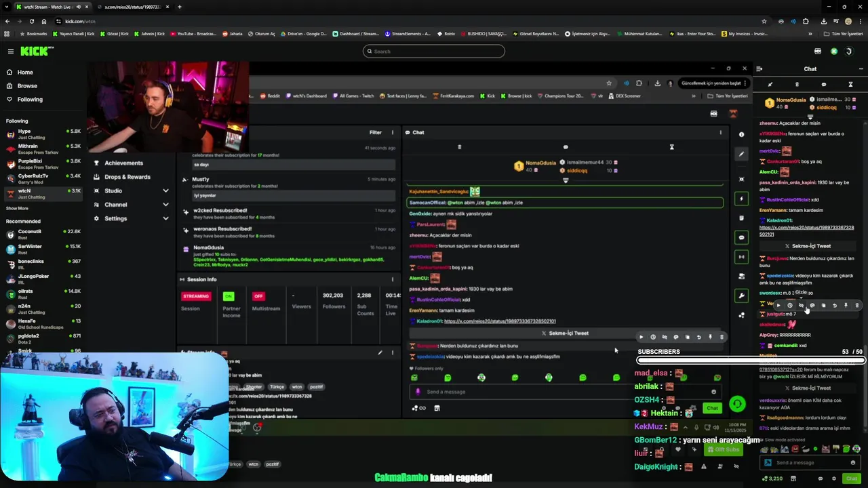Expand the Settings menu chevron

[x=165, y=218]
